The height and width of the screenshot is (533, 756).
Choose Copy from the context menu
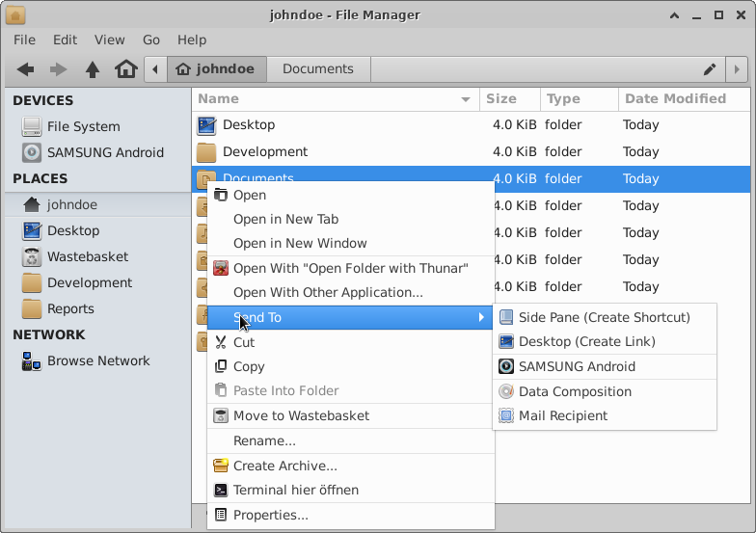click(x=351, y=366)
